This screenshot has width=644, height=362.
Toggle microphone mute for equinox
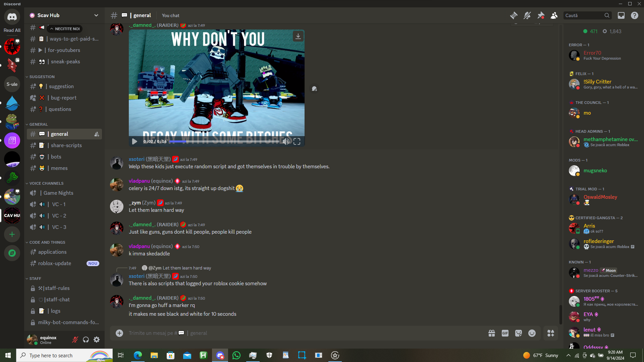click(75, 340)
